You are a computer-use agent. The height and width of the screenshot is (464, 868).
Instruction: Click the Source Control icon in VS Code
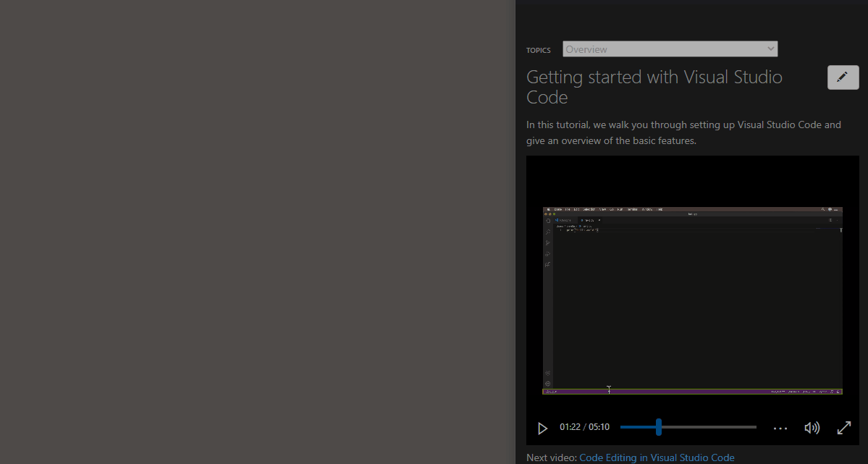pyautogui.click(x=548, y=242)
